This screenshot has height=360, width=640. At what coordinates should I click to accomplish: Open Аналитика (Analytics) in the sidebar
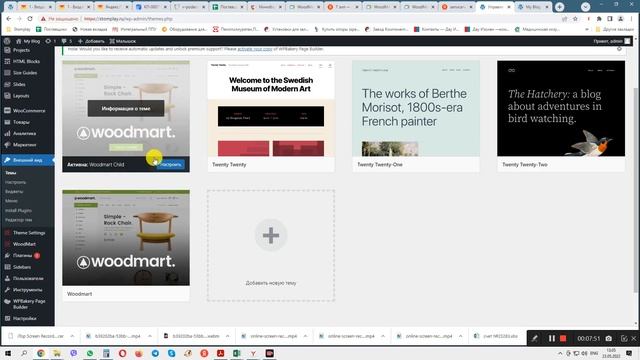[x=24, y=133]
